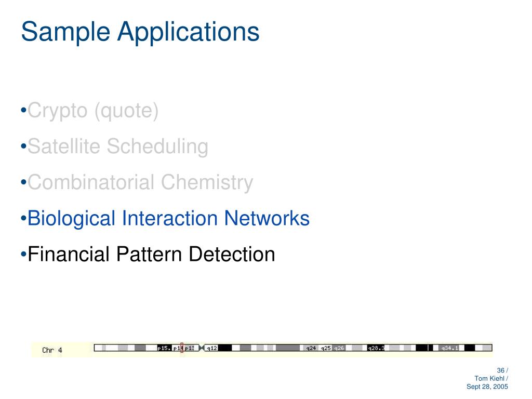This screenshot has width=532, height=399.
Task: Click the q28.3 band on chromosome 4
Action: click(376, 348)
